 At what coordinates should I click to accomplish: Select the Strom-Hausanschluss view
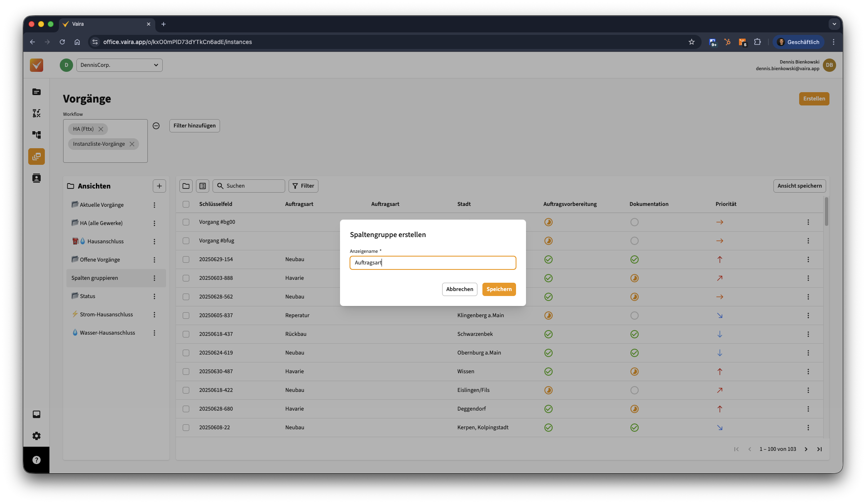(106, 315)
